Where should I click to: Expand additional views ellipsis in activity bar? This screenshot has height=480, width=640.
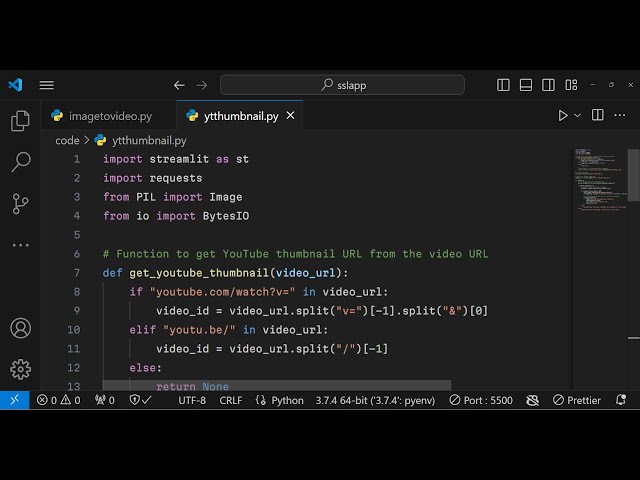click(20, 245)
